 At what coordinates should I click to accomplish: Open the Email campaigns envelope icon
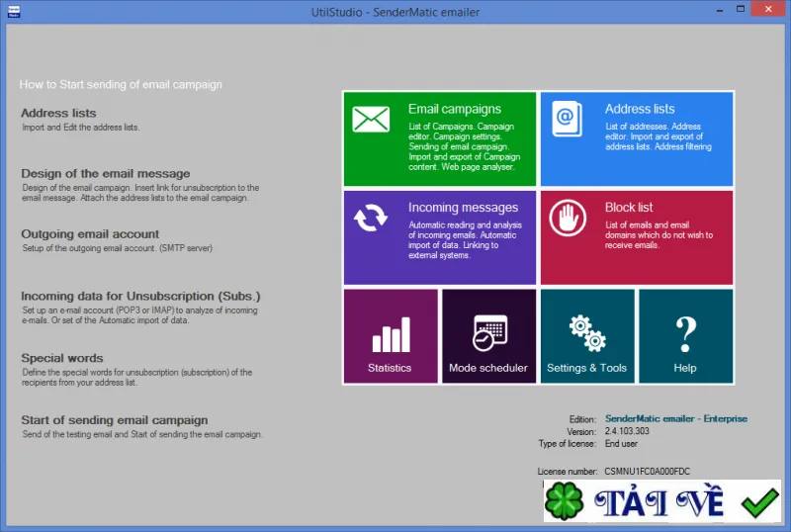click(371, 119)
